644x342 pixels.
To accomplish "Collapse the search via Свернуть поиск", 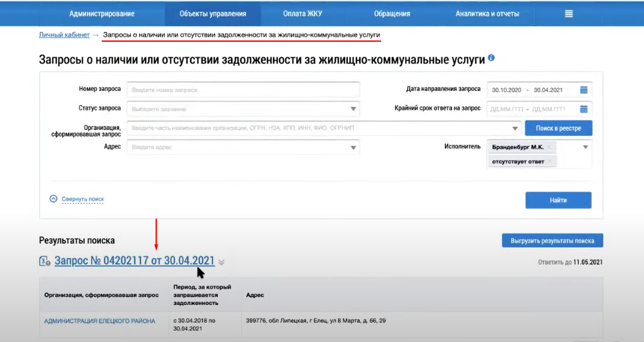I will click(83, 199).
